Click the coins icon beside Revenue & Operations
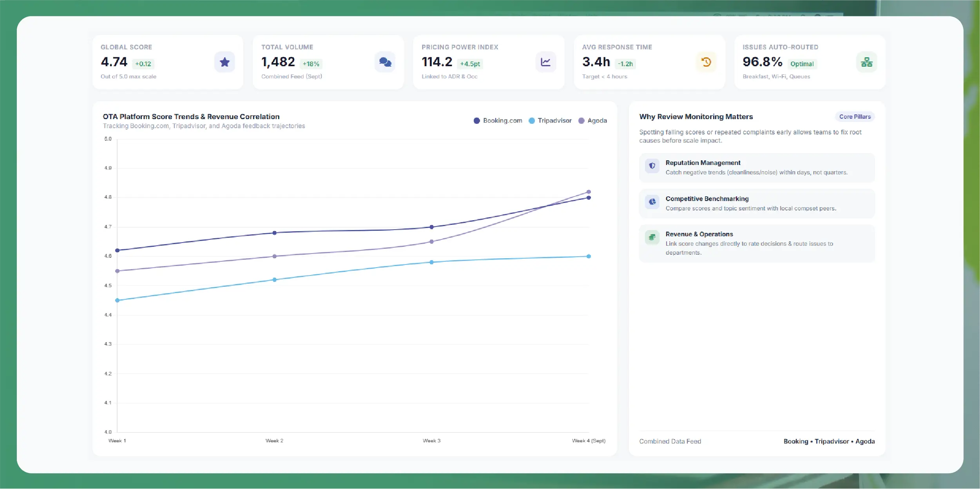This screenshot has height=489, width=980. coord(652,237)
